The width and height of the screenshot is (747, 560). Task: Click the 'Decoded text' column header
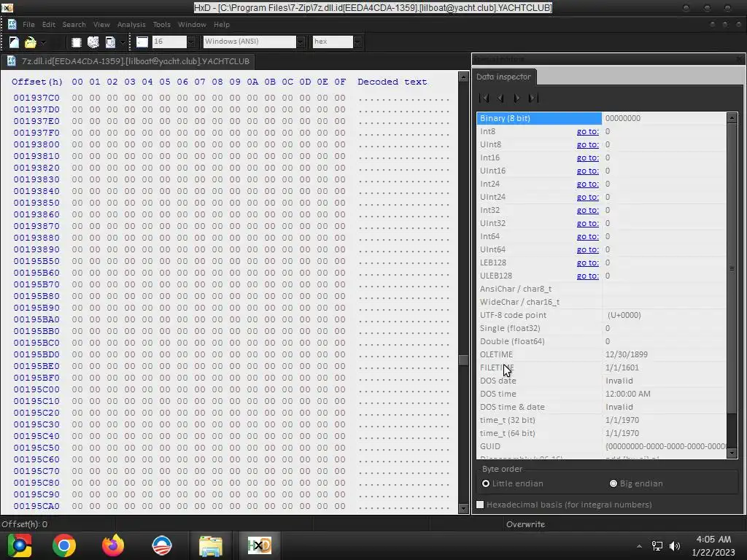point(392,82)
